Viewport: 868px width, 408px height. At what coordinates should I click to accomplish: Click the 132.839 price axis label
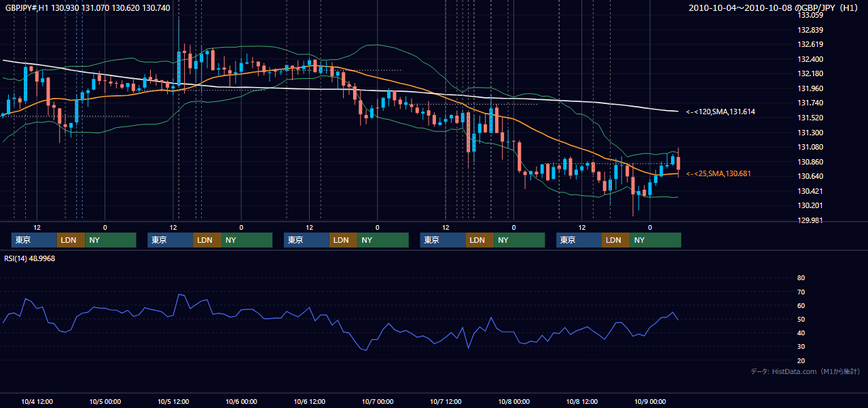point(811,30)
